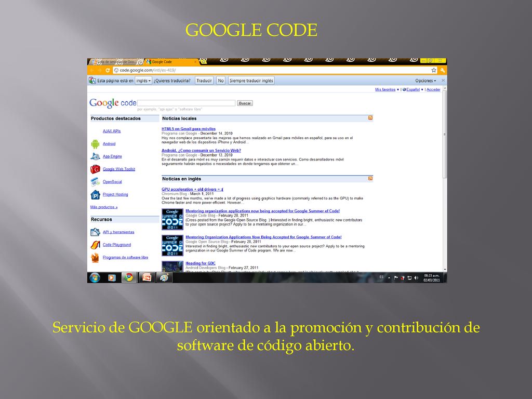Click the ES language indicator in the tray
532x399 pixels.
coord(381,277)
